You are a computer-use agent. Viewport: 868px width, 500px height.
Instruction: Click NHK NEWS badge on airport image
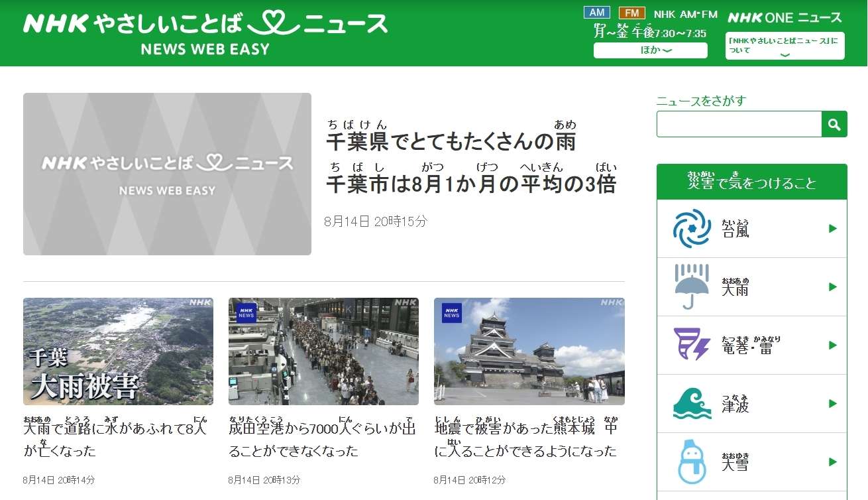pyautogui.click(x=246, y=313)
